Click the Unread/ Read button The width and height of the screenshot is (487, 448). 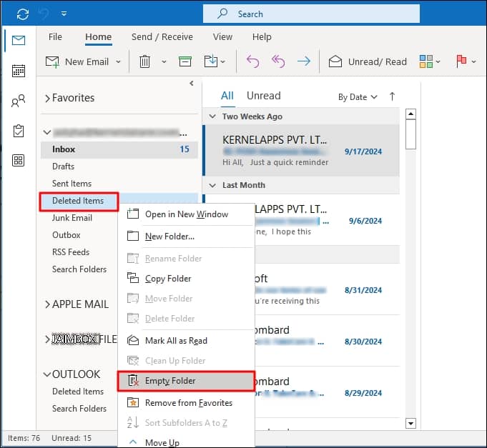point(368,61)
